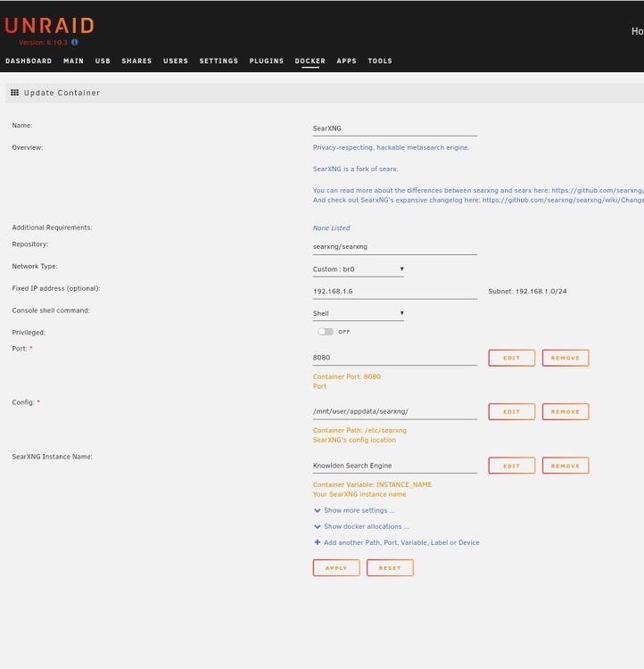Click the Port value field

(x=395, y=358)
